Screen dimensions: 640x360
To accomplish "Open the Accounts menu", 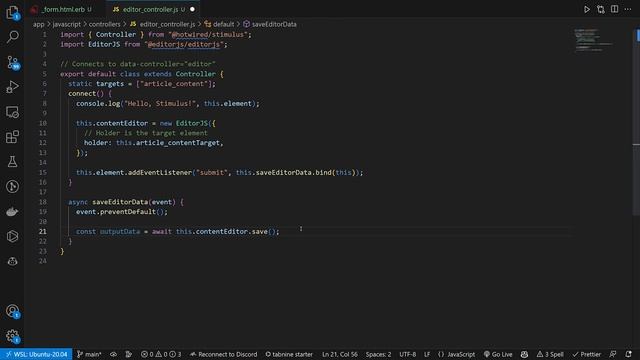I will [12, 311].
